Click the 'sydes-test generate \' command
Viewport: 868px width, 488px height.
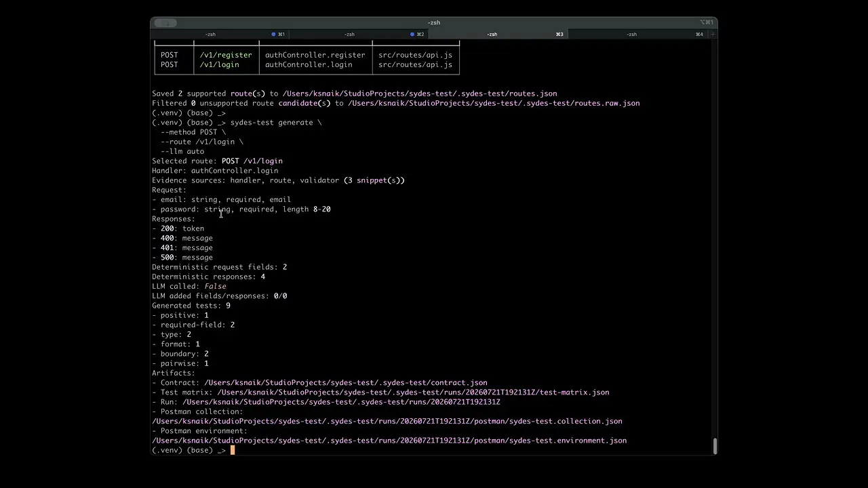[x=276, y=123]
